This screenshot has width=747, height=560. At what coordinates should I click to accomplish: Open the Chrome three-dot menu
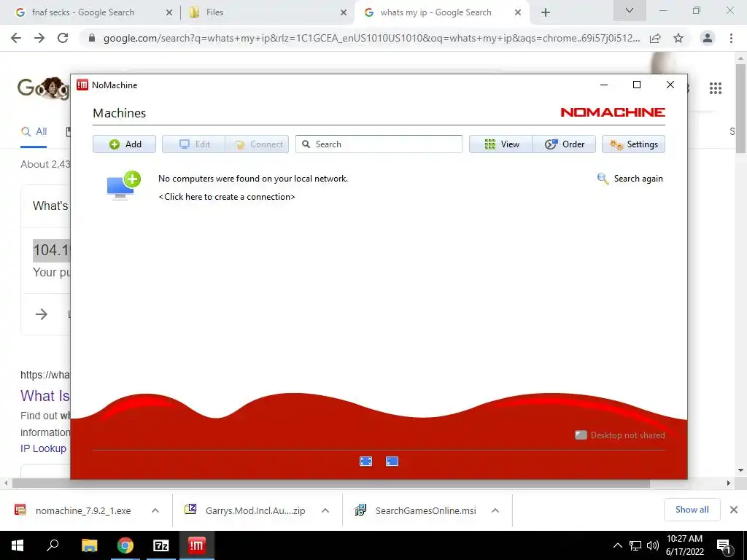click(731, 38)
